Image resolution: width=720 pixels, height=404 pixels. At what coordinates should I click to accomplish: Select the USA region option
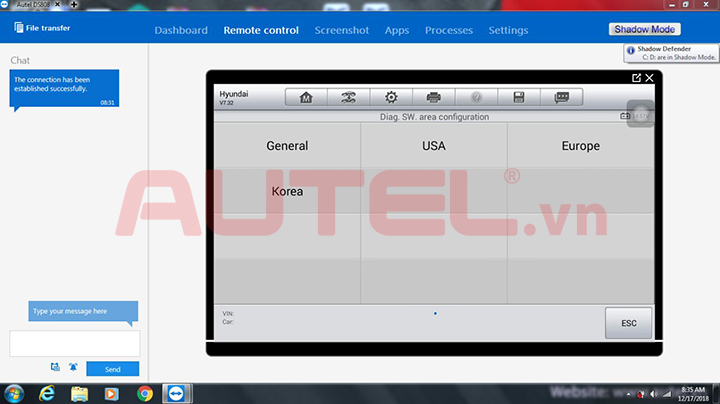tap(434, 146)
